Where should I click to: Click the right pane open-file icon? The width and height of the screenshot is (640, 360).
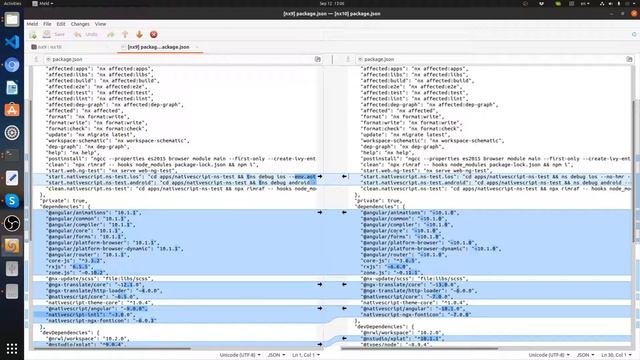[x=629, y=59]
